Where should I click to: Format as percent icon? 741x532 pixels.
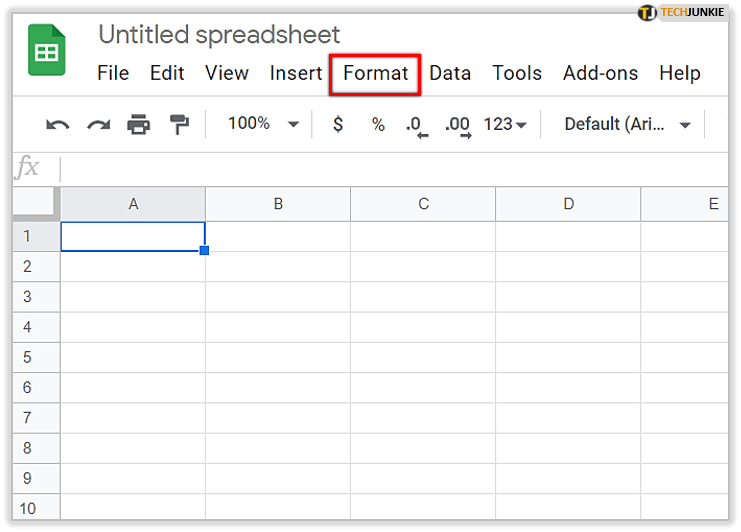pos(378,124)
